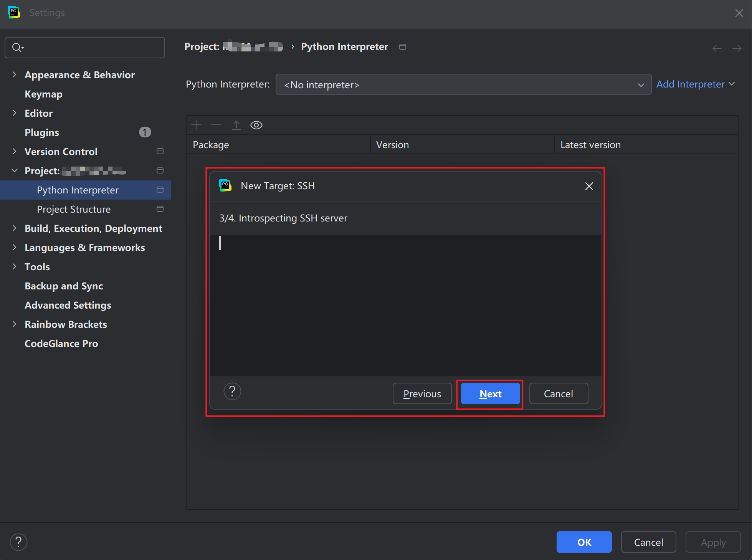Open the Add Interpreter menu

coord(695,84)
